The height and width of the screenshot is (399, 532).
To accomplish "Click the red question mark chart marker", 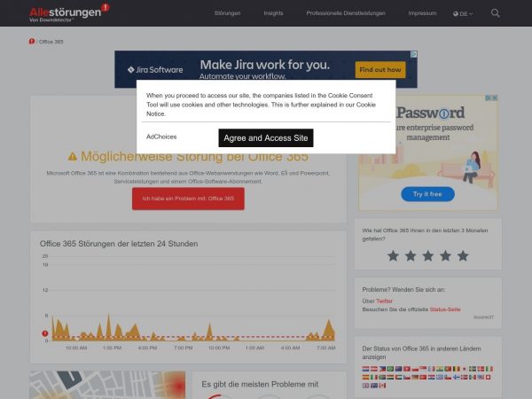I will 45,334.
